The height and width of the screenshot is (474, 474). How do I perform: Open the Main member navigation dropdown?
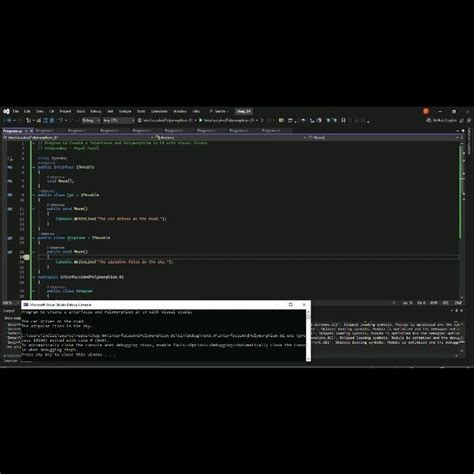pyautogui.click(x=383, y=137)
